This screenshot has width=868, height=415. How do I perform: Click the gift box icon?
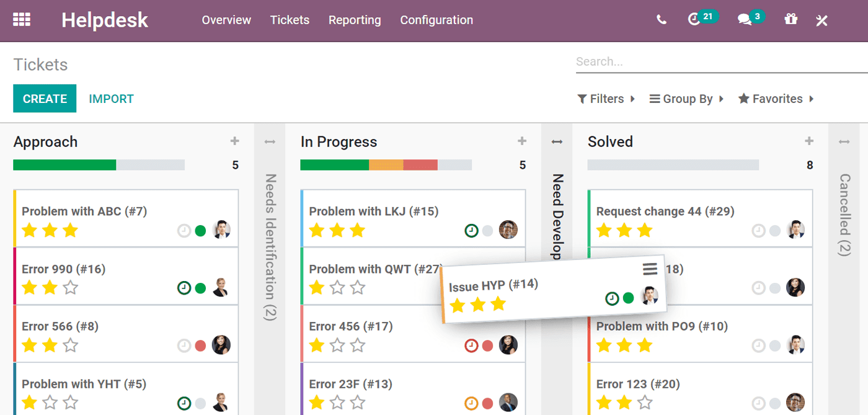tap(790, 19)
